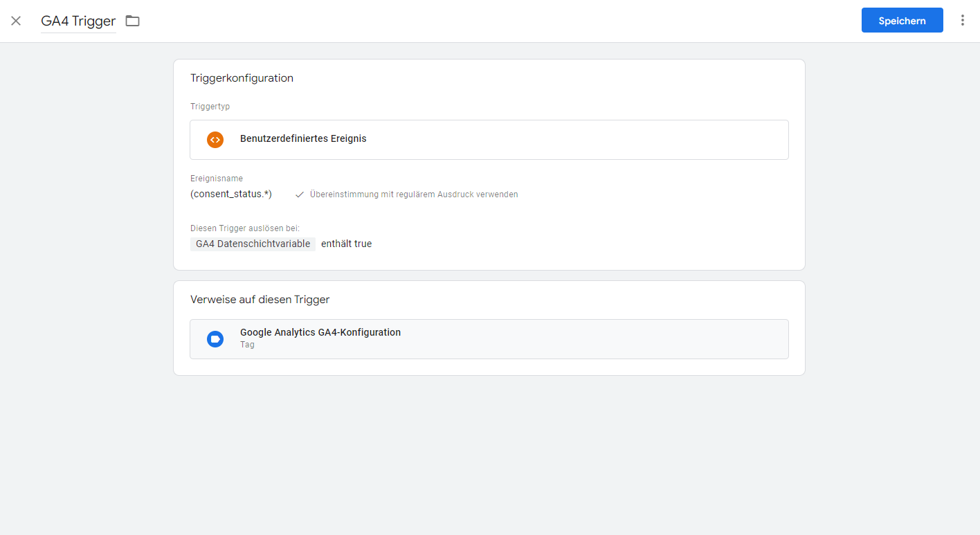The width and height of the screenshot is (980, 535).
Task: Click the 'Verweise auf diesen Trigger' heading
Action: tap(260, 300)
